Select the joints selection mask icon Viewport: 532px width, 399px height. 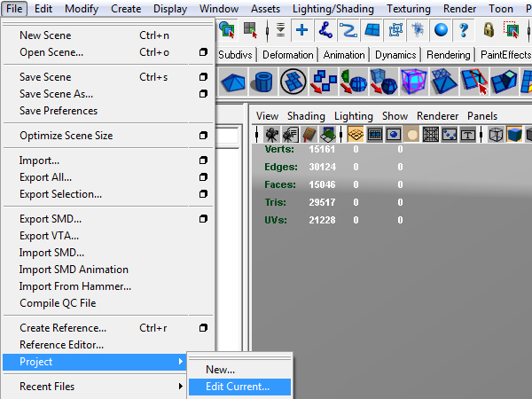pyautogui.click(x=325, y=30)
